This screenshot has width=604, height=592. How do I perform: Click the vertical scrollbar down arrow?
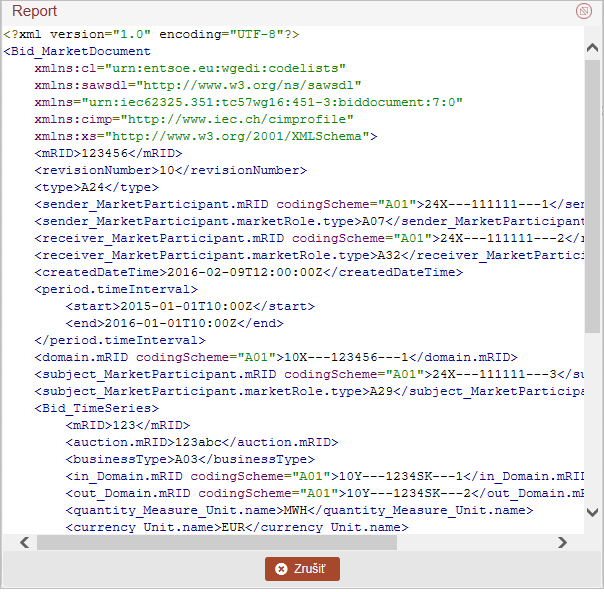pos(592,512)
